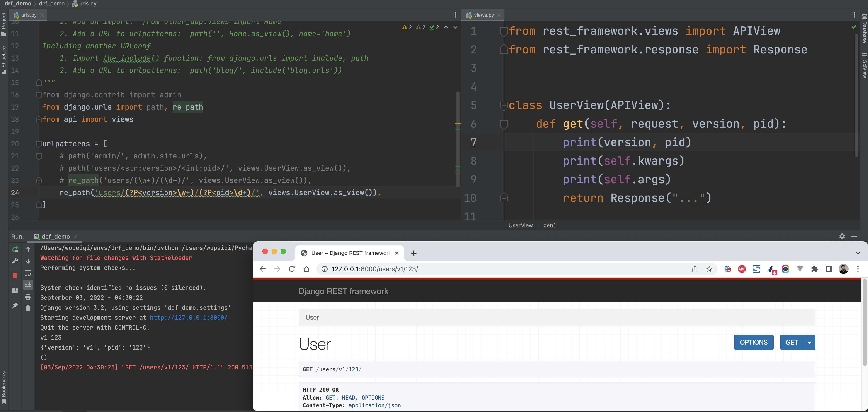Clear console with the trash icon
Screen dimensions: 868x412
(28, 308)
